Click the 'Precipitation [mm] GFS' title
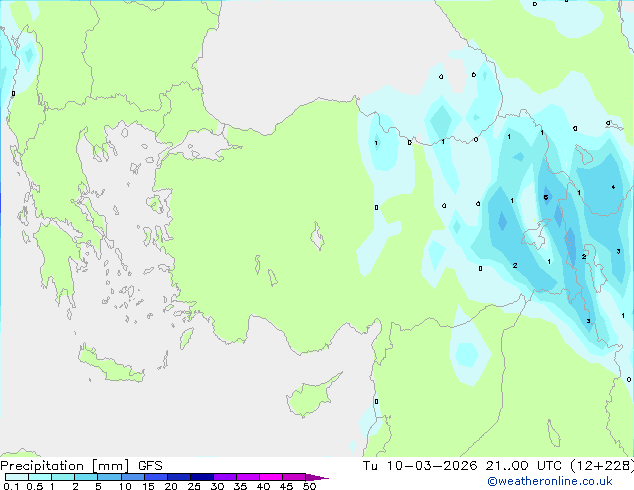634x490 pixels. 81,466
